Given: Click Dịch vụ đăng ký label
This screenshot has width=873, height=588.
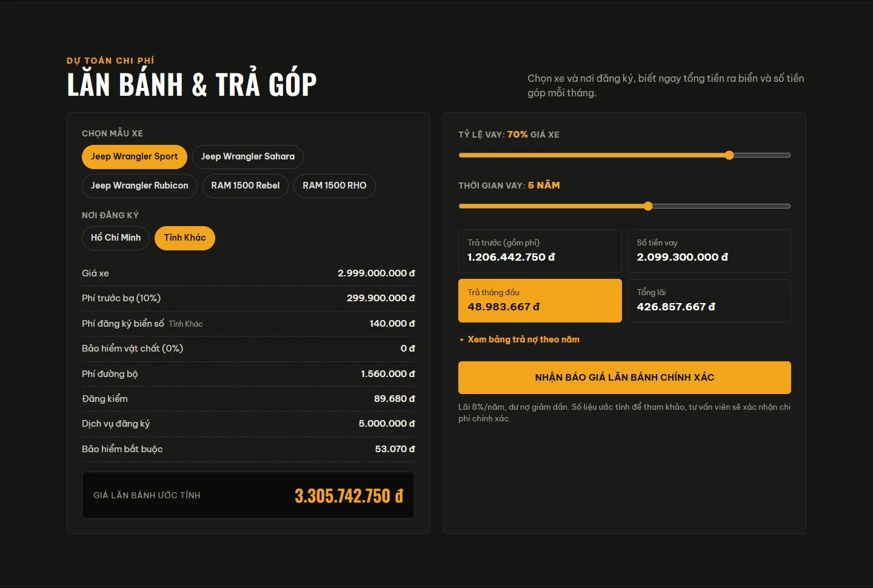Looking at the screenshot, I should 116,424.
